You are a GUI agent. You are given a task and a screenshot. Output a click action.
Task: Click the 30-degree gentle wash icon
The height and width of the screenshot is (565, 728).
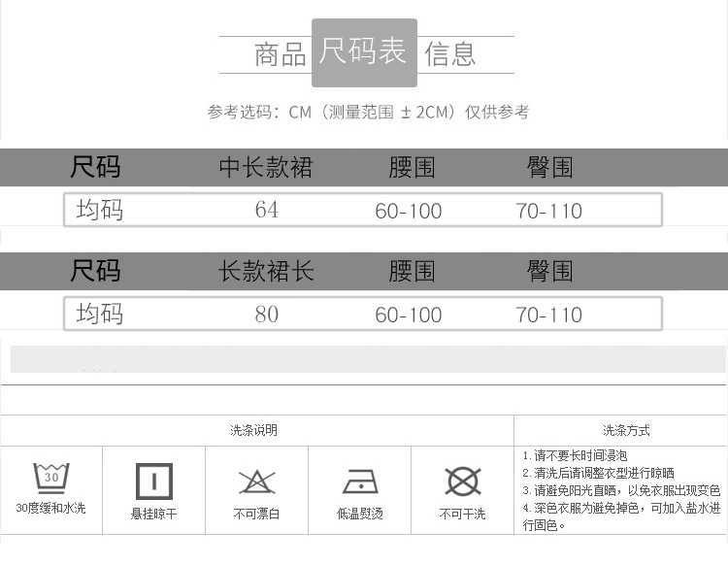[x=50, y=479]
